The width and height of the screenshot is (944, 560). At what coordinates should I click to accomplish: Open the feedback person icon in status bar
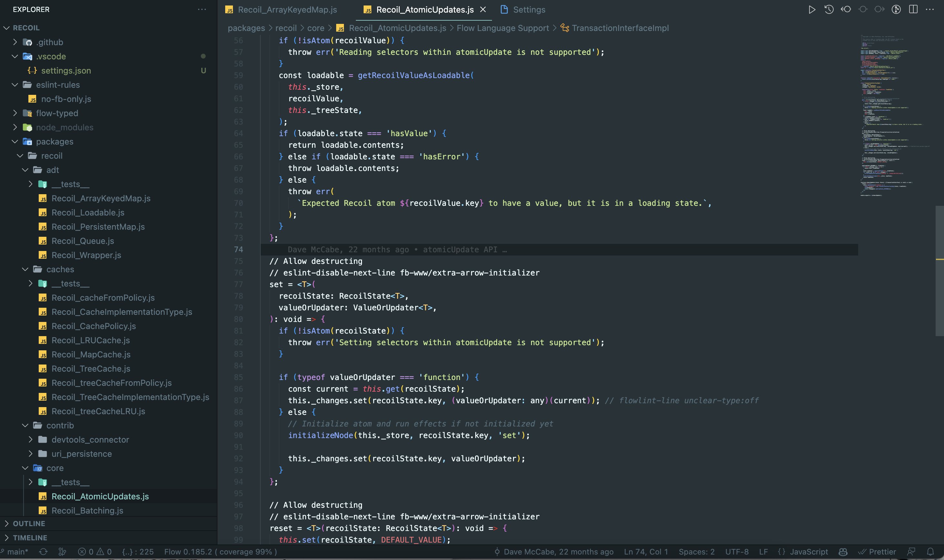[911, 552]
